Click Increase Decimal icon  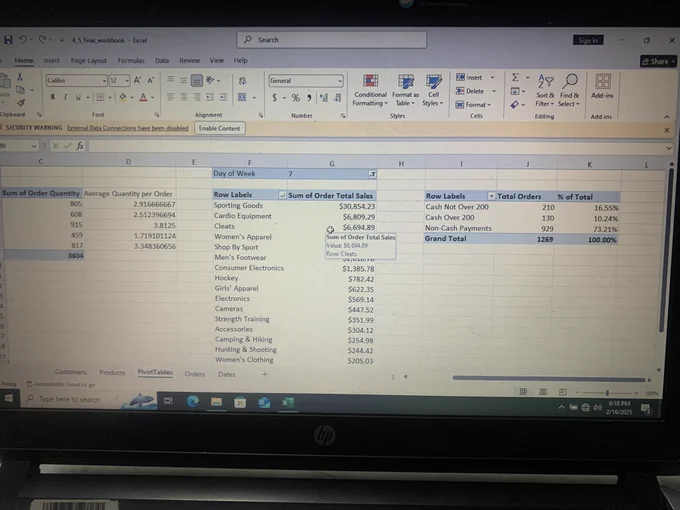click(324, 98)
